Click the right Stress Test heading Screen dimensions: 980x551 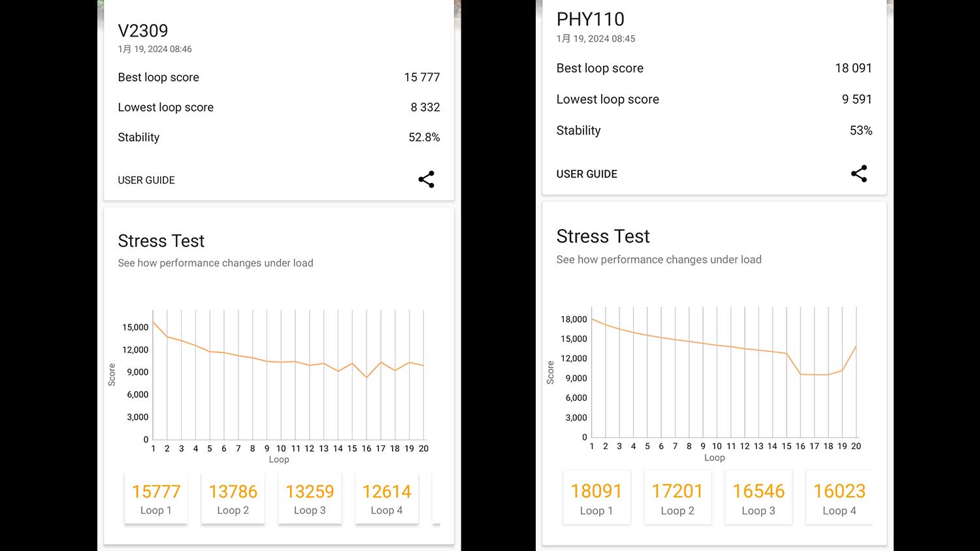[x=603, y=236]
